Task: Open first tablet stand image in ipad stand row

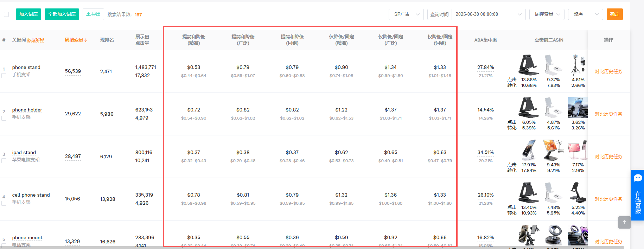Action: (x=528, y=150)
